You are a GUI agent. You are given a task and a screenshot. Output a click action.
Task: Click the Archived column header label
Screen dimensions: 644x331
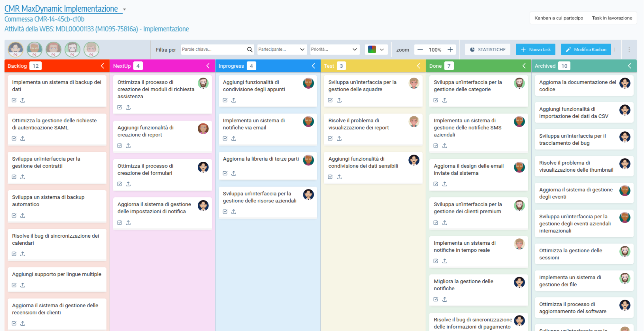[x=545, y=66]
